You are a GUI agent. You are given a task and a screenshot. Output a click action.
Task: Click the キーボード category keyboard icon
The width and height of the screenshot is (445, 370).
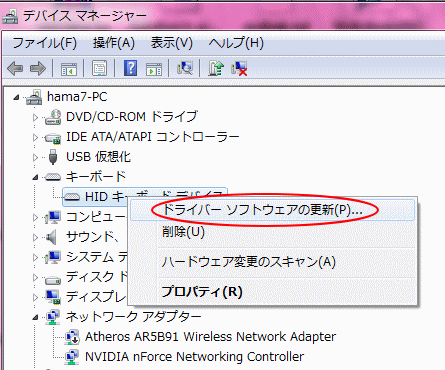[x=53, y=177]
